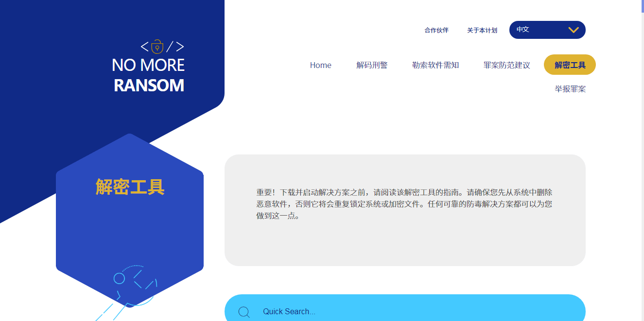Image resolution: width=644 pixels, height=321 pixels.
Task: Click the highlighted yellow 解密工具 nav item
Action: tap(569, 65)
